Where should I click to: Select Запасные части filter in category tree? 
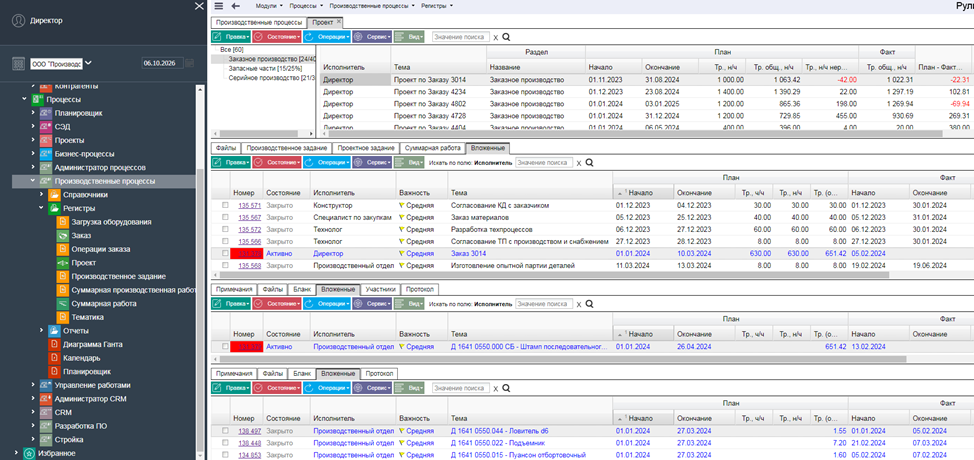click(263, 68)
